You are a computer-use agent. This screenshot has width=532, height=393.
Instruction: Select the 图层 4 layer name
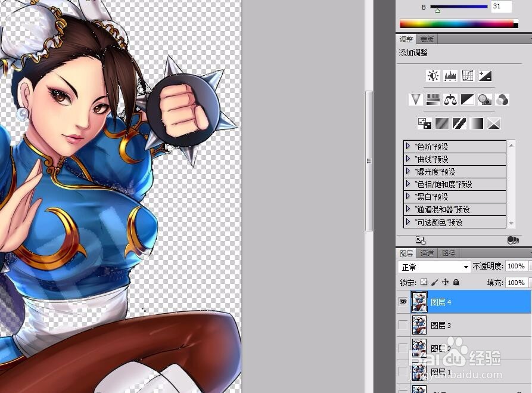point(441,302)
